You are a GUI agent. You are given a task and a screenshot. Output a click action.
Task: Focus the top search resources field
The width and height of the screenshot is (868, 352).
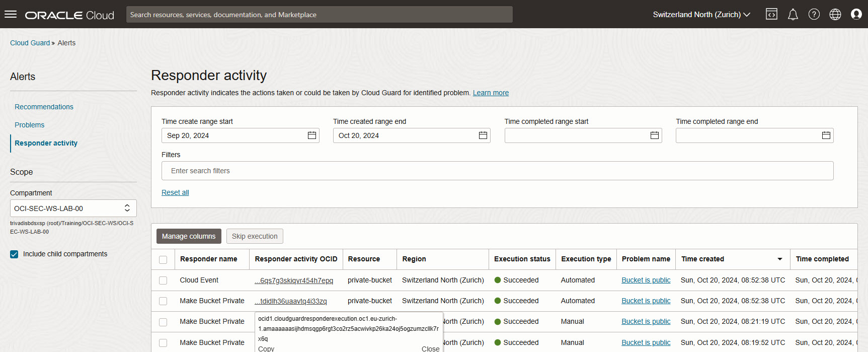(x=320, y=15)
